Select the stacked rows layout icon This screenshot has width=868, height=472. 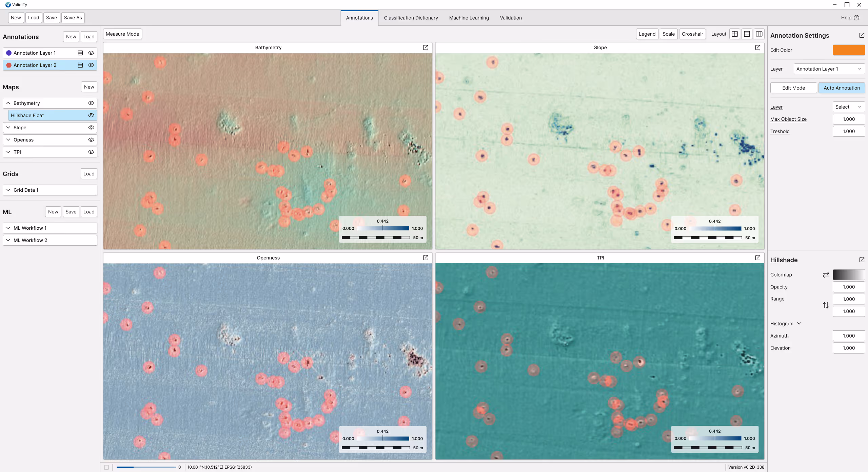747,34
